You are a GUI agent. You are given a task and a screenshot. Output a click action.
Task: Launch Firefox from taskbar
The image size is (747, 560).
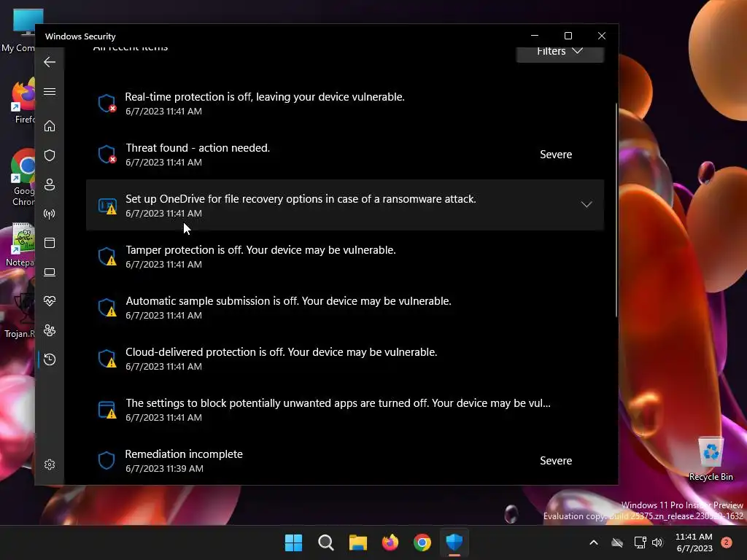click(x=390, y=542)
